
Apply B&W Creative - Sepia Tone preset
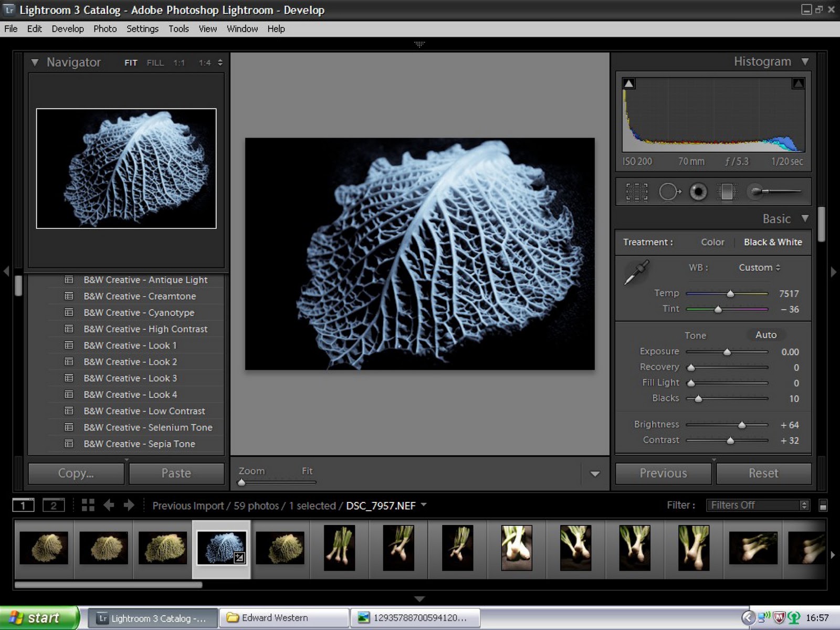[x=139, y=444]
